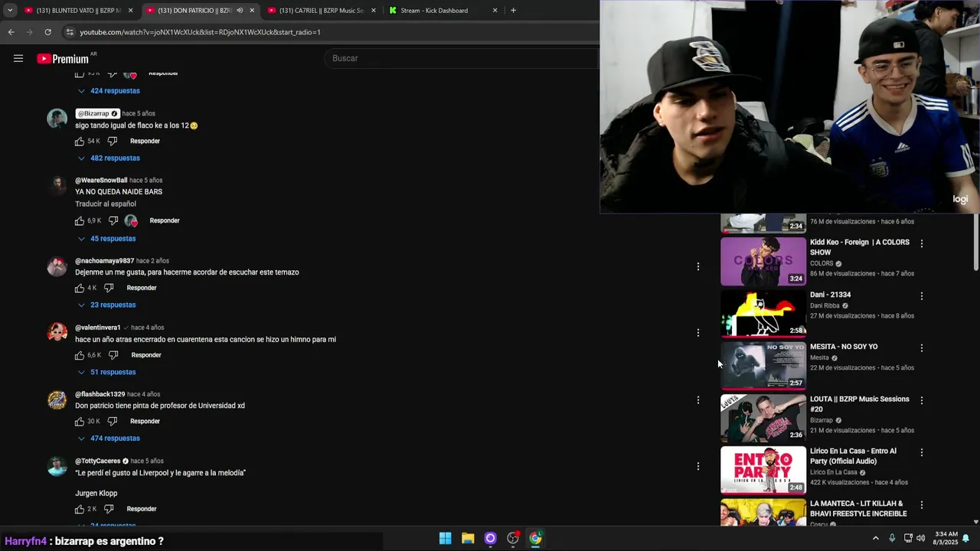Viewport: 980px width, 551px height.
Task: Open @TottyCaceres channel link
Action: (x=98, y=461)
